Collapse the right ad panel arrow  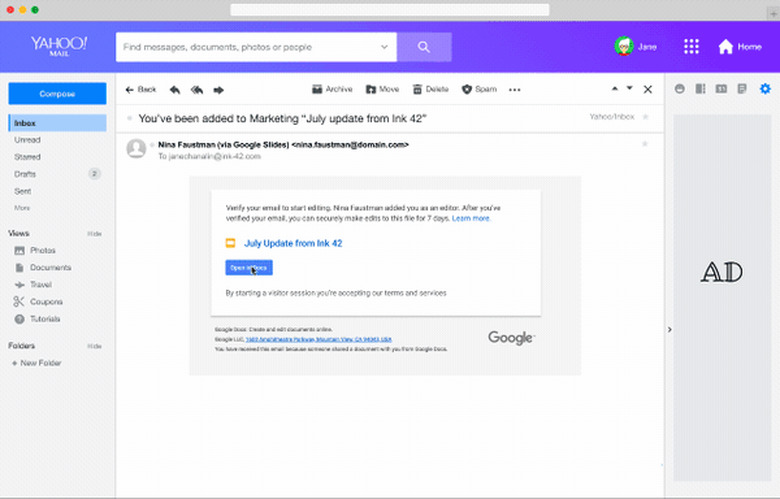click(670, 329)
